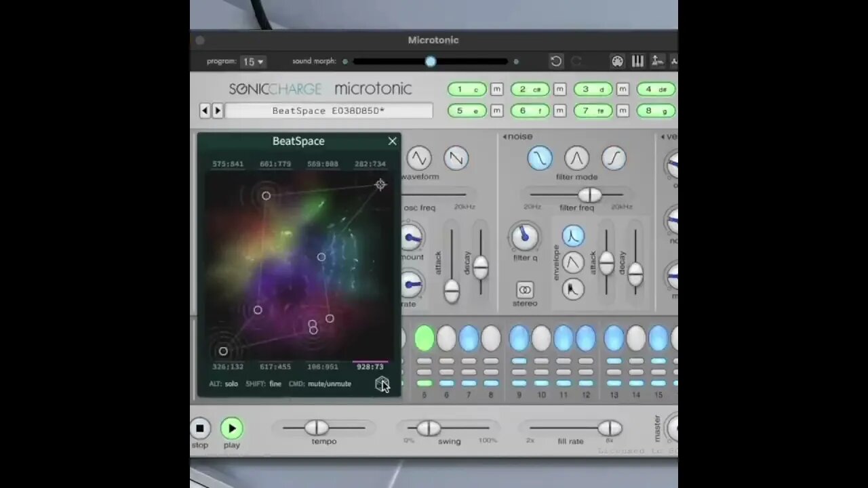Select the triangle oscillator waveform
Viewport: 868px width, 488px height.
coord(418,158)
